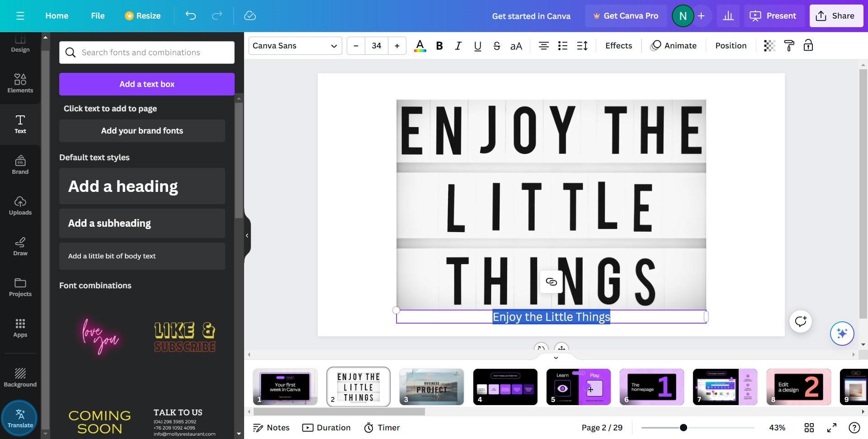Open the grid view of pages
Image resolution: width=868 pixels, height=439 pixels.
[809, 428]
